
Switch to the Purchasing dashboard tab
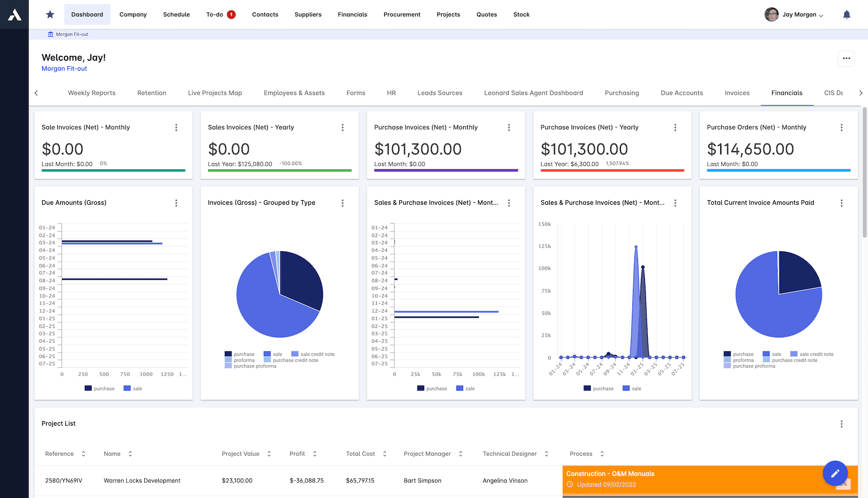click(622, 93)
